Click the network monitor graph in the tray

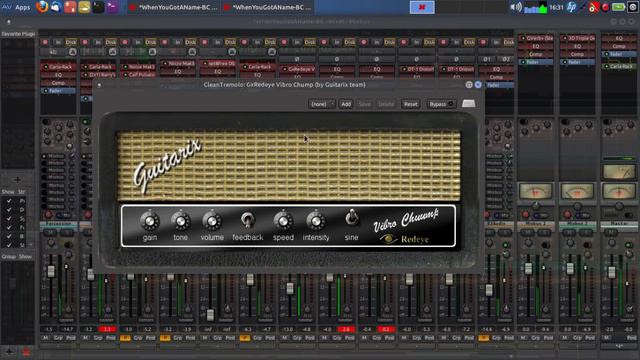tap(536, 7)
